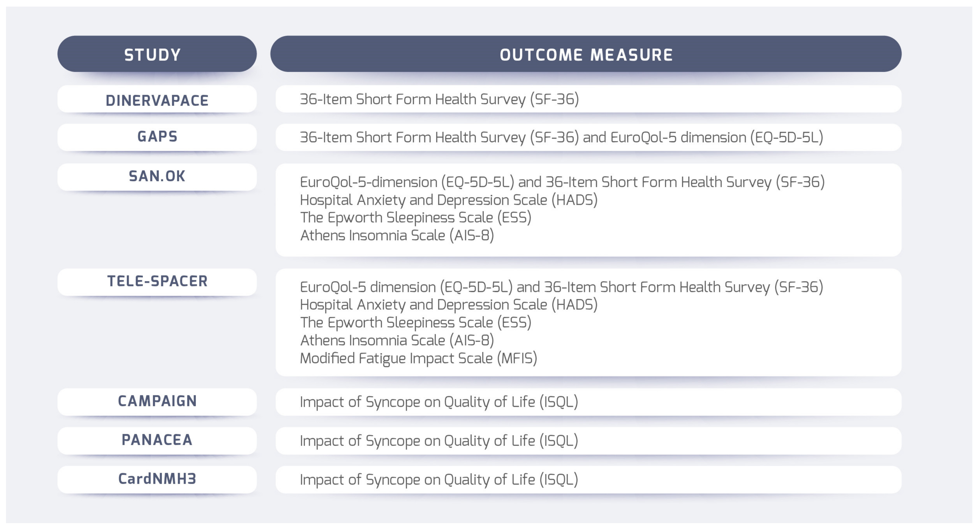The height and width of the screenshot is (530, 980).
Task: Click the ISQL outcome for CAMPAIGN
Action: (x=439, y=402)
